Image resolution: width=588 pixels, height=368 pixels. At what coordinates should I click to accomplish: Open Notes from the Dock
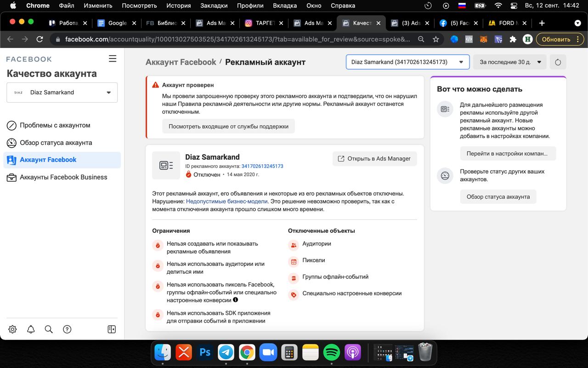point(311,353)
